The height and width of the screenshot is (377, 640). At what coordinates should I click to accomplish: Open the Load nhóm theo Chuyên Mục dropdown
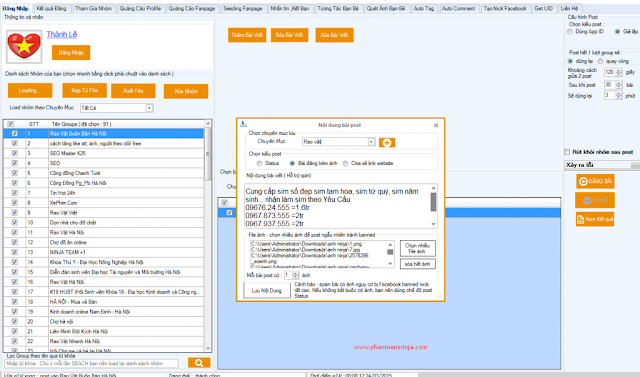pyautogui.click(x=149, y=108)
